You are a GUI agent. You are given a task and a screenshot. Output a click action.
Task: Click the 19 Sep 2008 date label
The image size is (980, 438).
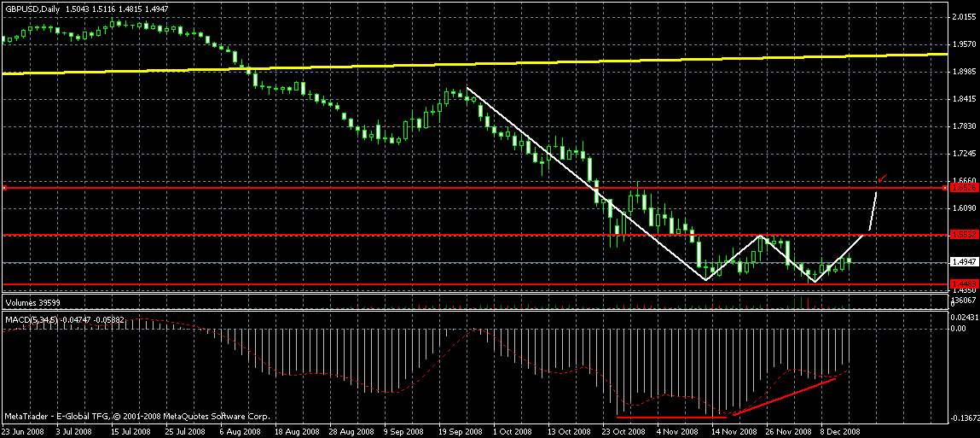(461, 432)
